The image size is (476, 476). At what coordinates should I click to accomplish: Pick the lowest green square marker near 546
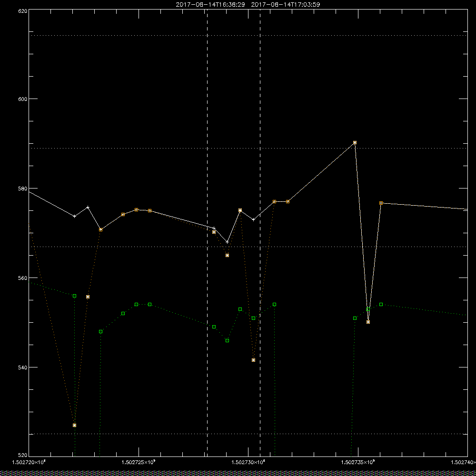[228, 341]
